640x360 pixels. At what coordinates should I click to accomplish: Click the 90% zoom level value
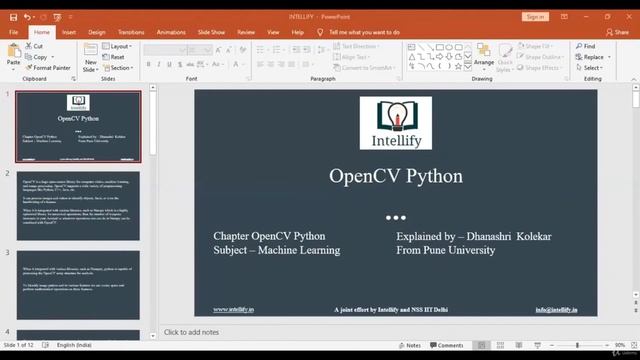pos(620,345)
